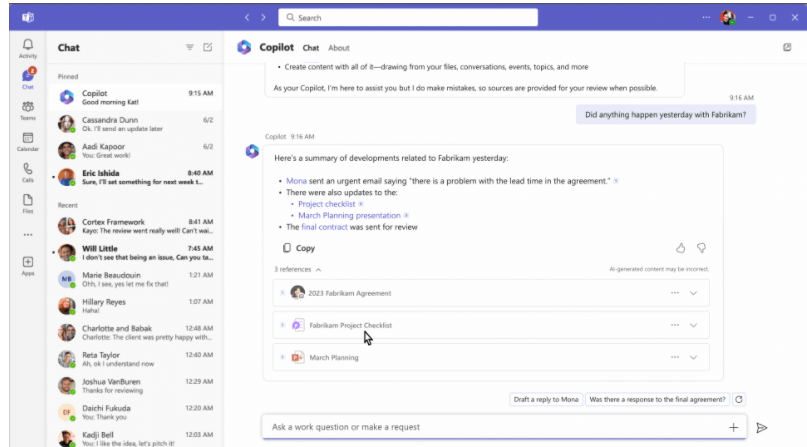
Task: Give thumbs up to Copilot response
Action: (x=681, y=248)
